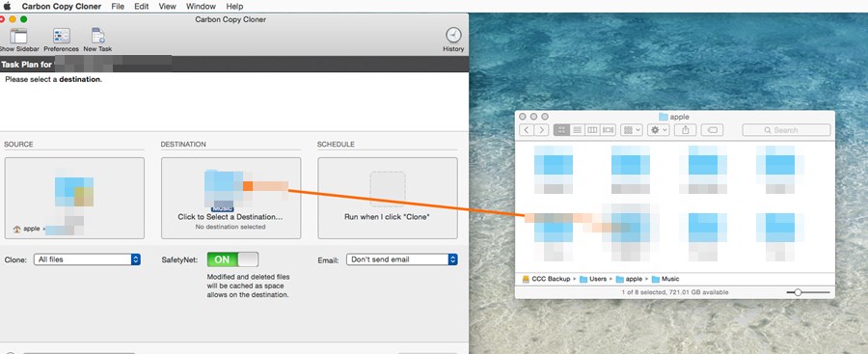Switch Finder to column view

tap(592, 129)
